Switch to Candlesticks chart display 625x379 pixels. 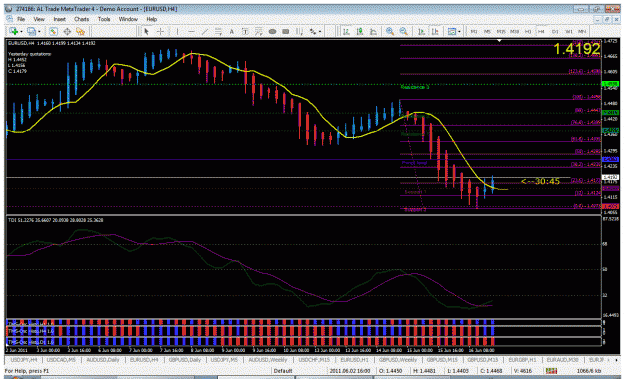pos(360,31)
